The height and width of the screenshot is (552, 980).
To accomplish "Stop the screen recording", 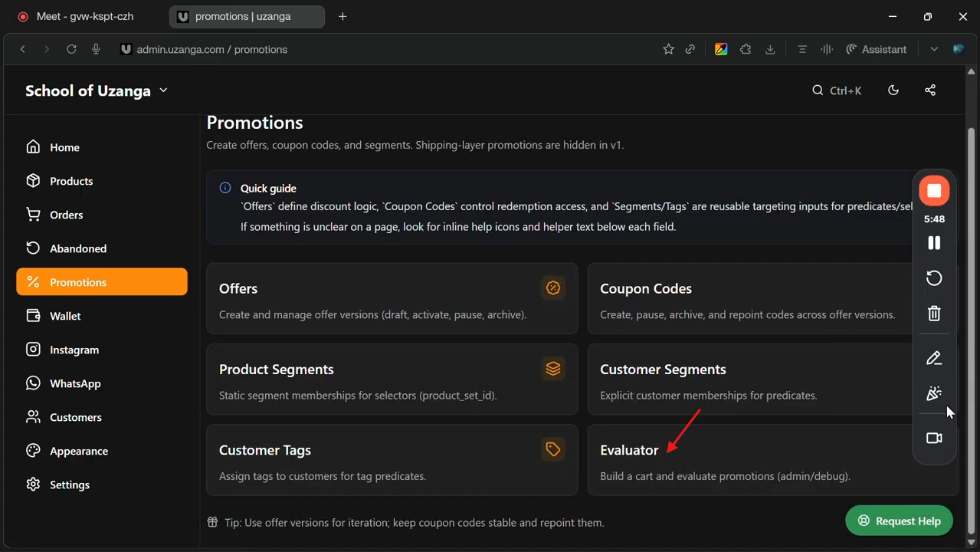I will coord(934,191).
